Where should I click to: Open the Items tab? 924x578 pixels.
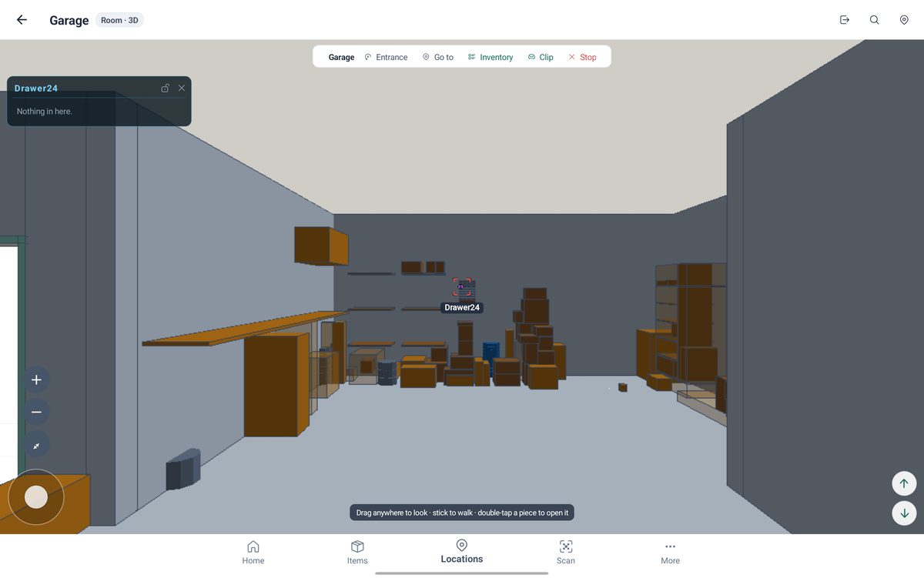click(357, 552)
